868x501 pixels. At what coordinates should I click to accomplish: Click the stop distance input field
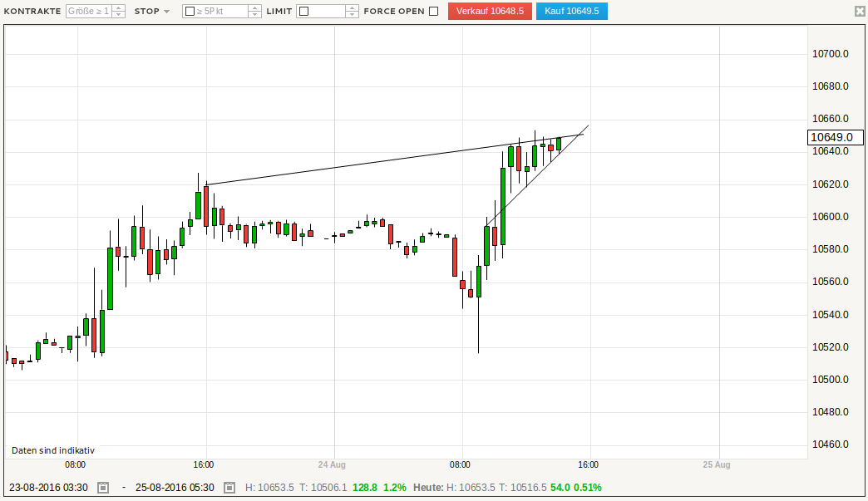coord(220,11)
